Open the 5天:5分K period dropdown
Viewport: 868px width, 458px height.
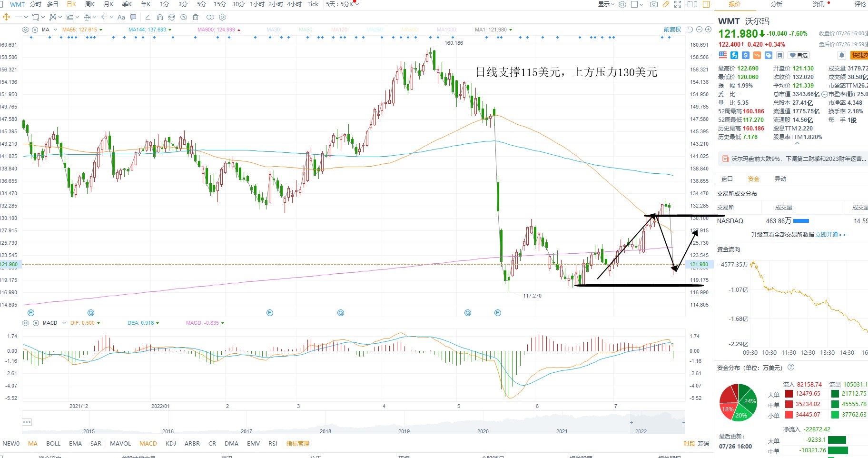pyautogui.click(x=342, y=4)
